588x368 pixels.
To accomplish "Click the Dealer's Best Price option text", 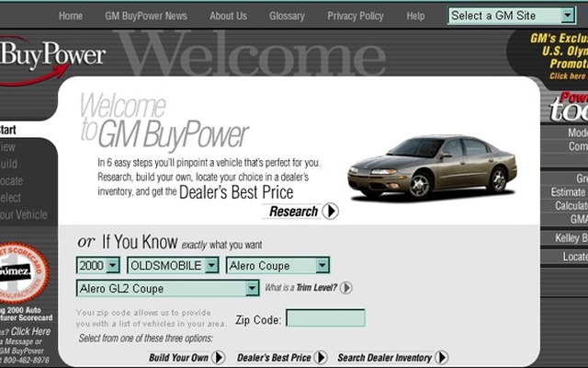I will click(x=274, y=358).
